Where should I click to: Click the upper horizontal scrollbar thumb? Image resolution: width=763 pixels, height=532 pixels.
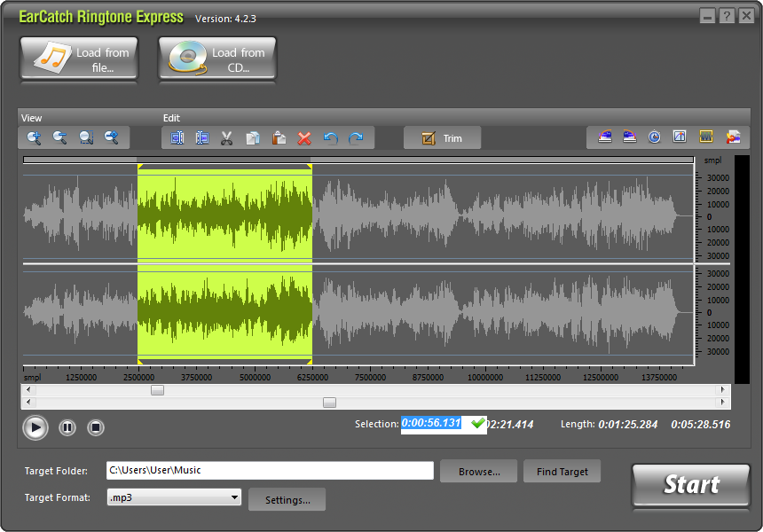pyautogui.click(x=157, y=390)
